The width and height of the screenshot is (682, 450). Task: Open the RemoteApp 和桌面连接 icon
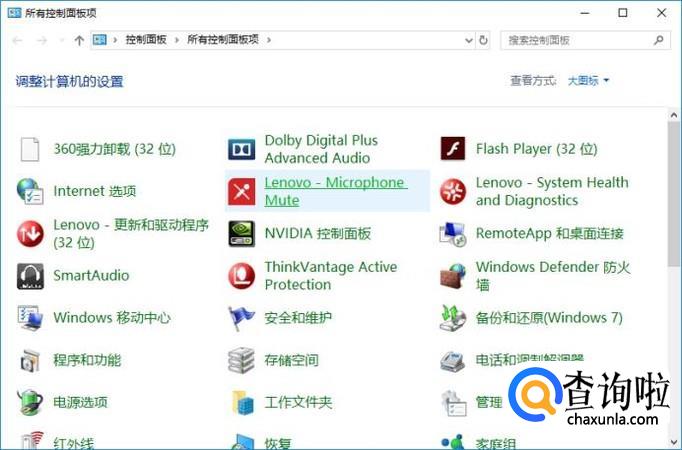(452, 234)
